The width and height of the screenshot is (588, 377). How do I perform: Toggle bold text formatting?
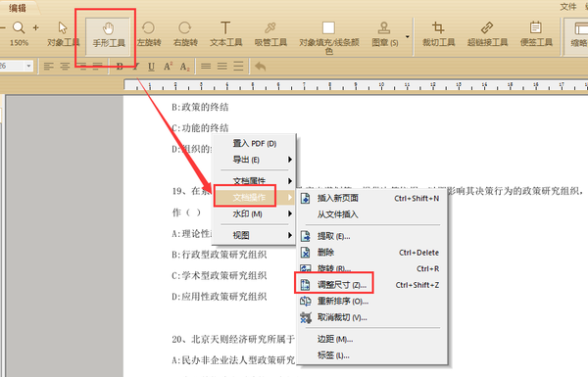click(x=120, y=67)
